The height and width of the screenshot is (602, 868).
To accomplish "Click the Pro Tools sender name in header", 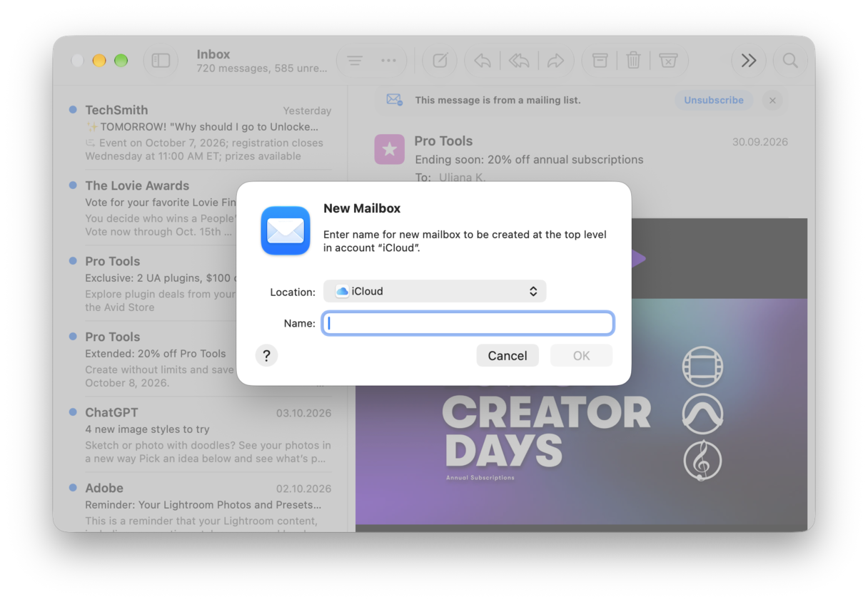I will (443, 141).
